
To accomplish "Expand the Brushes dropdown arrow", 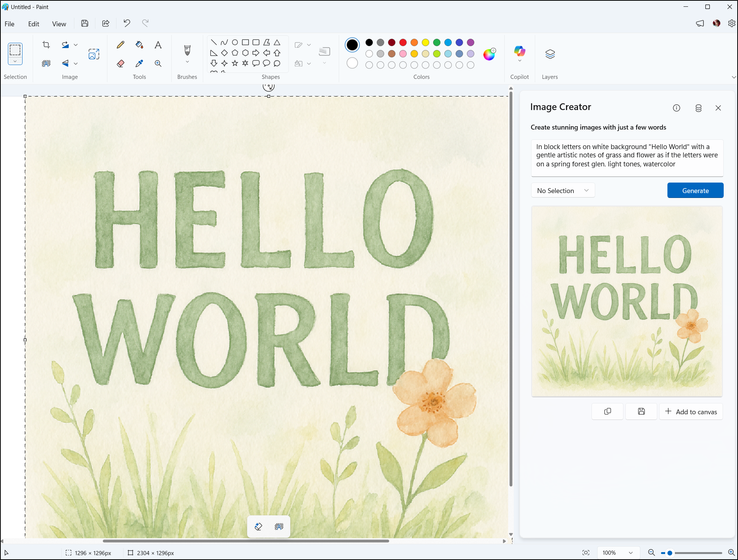I will click(187, 62).
